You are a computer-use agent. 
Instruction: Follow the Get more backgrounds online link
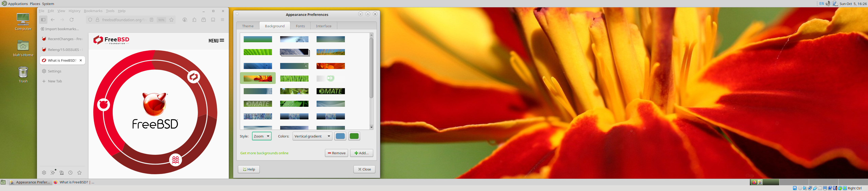pyautogui.click(x=264, y=153)
